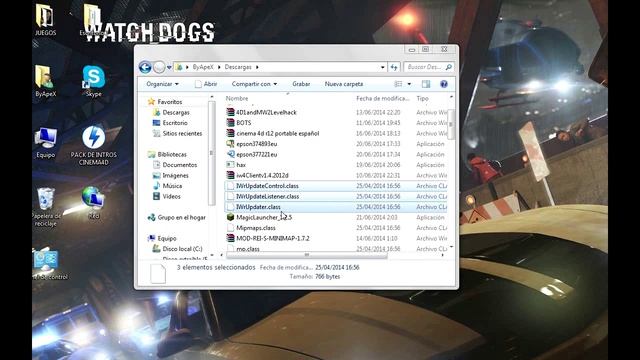
Task: Click ByApeX in the address breadcrumb
Action: tap(203, 67)
